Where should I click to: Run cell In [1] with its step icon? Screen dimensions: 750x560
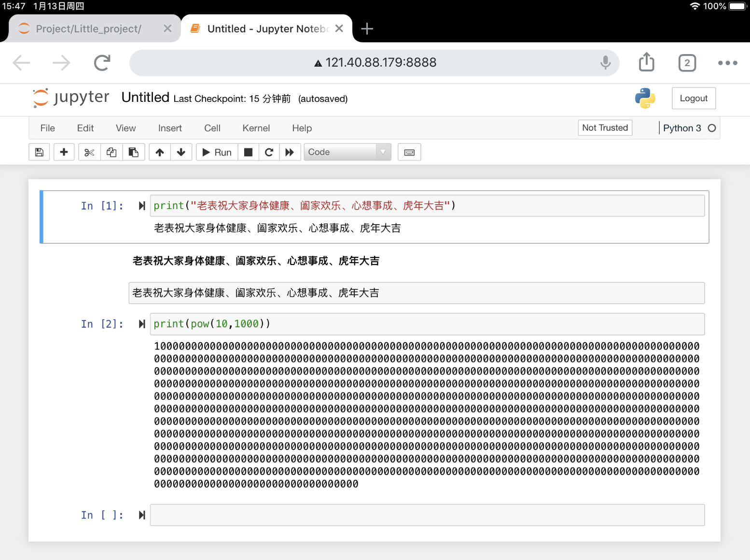(x=142, y=206)
